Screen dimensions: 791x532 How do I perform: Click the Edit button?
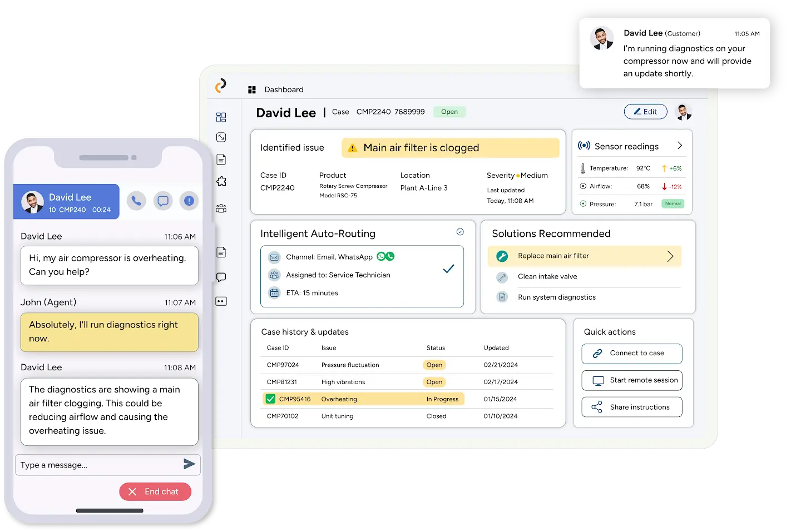point(645,112)
